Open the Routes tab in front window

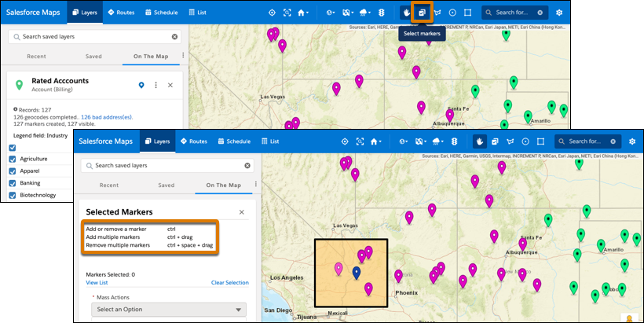click(x=194, y=141)
